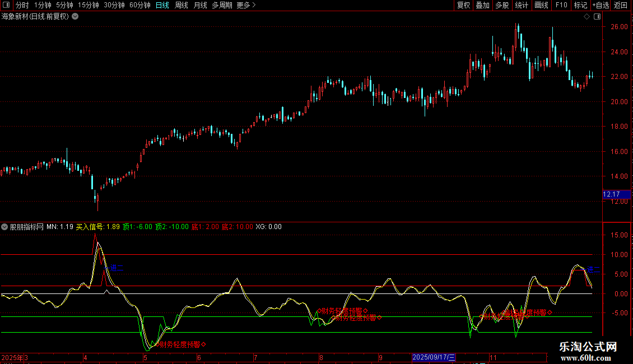Viewport: 633px width, 364px height.
Task: Click the 股朋指标网 indicator name
Action: pyautogui.click(x=27, y=227)
